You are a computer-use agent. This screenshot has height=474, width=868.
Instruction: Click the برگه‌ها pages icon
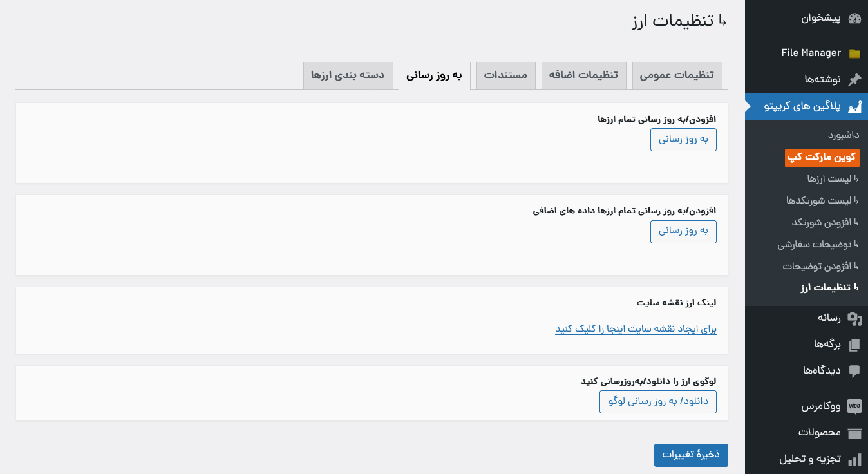pyautogui.click(x=854, y=345)
